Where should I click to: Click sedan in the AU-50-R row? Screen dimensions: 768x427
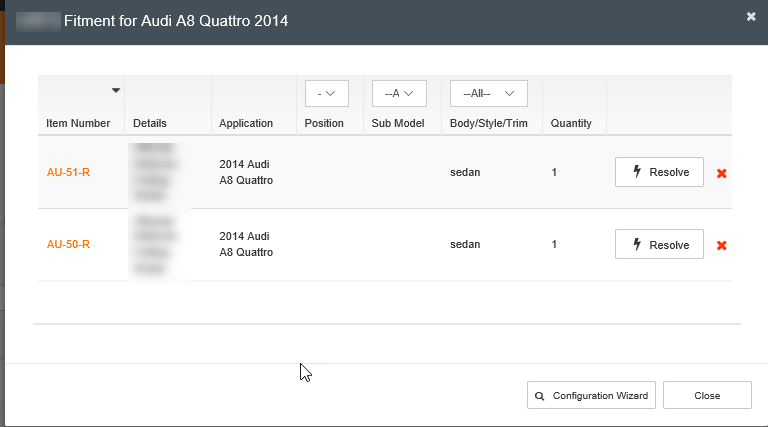click(465, 244)
